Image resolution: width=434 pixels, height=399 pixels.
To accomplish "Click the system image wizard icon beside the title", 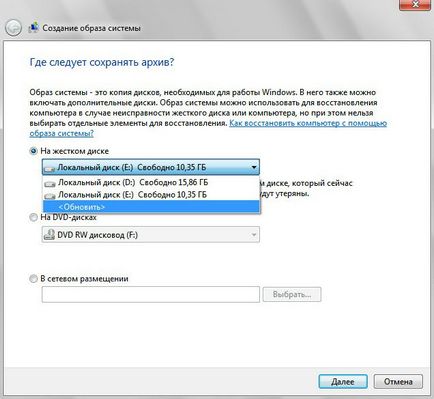I will [33, 28].
